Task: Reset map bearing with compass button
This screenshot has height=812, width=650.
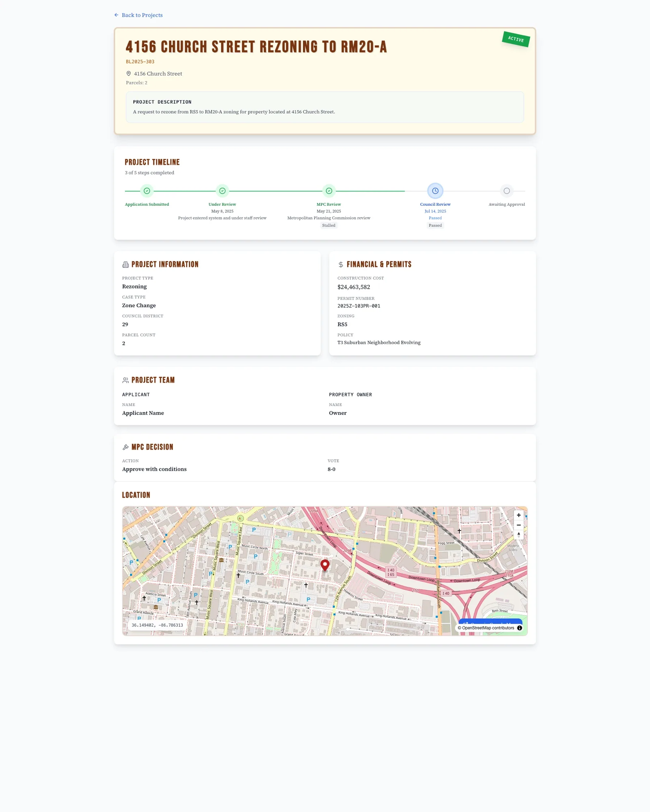Action: 519,535
